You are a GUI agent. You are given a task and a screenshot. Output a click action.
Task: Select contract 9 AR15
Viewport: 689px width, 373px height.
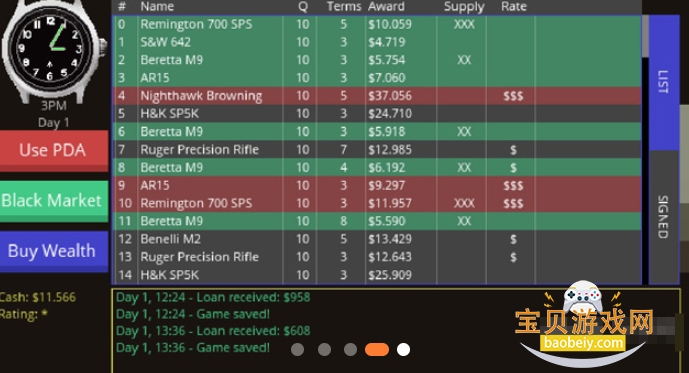(x=377, y=185)
